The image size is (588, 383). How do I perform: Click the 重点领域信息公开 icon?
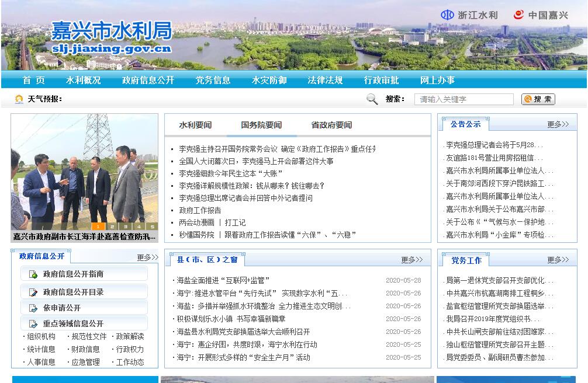(x=33, y=323)
